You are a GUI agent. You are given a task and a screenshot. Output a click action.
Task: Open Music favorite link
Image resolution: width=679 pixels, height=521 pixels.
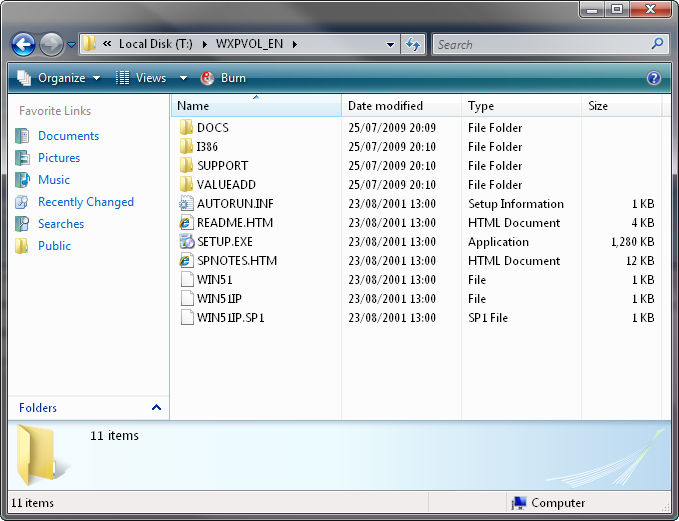pyautogui.click(x=54, y=180)
